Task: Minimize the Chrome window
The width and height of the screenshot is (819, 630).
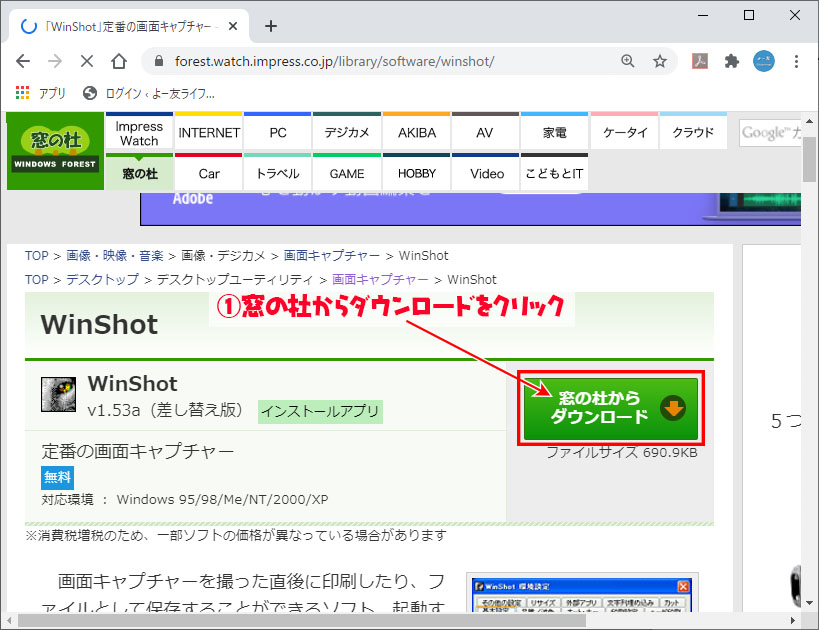Action: pos(703,15)
